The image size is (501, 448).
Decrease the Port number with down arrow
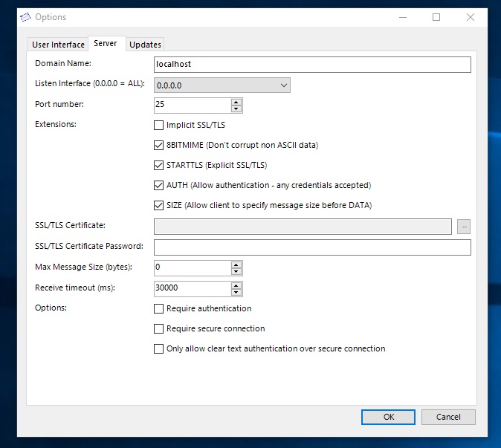pyautogui.click(x=236, y=109)
